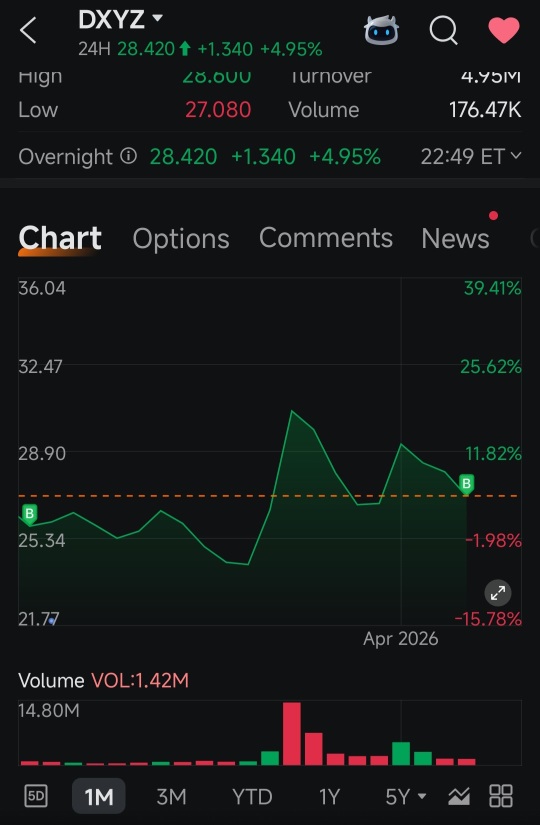Tap the back arrow icon
The height and width of the screenshot is (825, 540).
(28, 30)
